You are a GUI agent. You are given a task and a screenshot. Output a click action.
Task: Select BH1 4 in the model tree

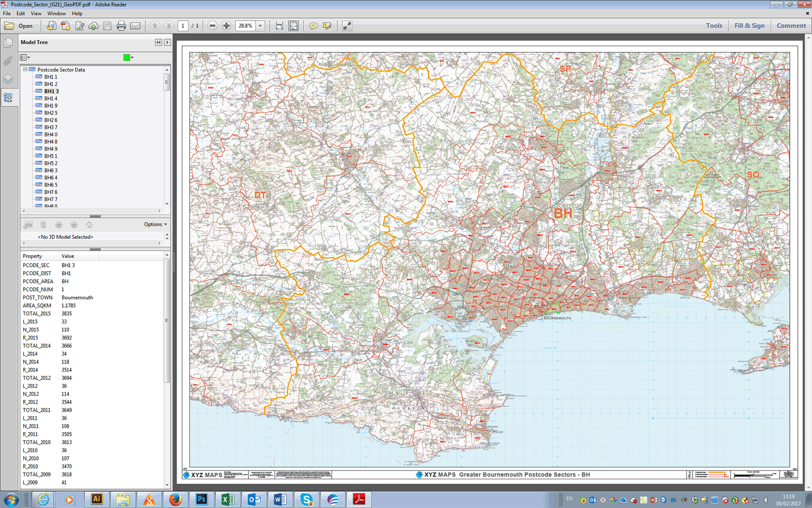point(50,99)
